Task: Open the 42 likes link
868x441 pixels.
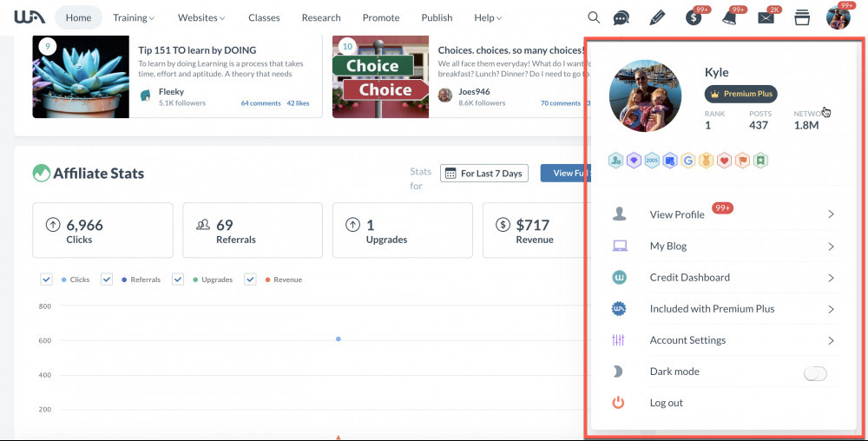Action: 298,103
